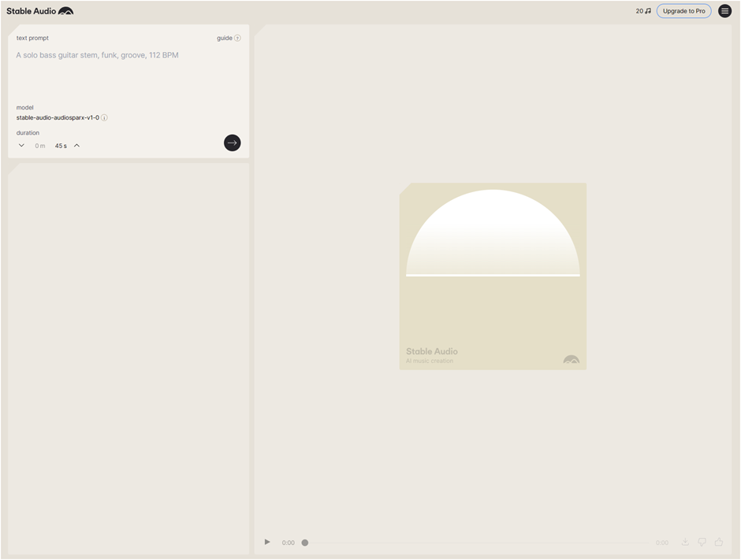
Task: Click the current time 0:00 label
Action: [289, 543]
